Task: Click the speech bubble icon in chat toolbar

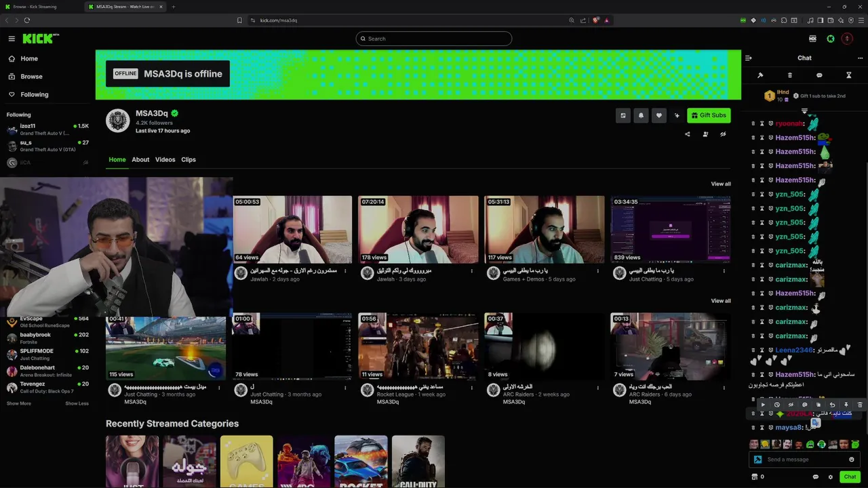Action: click(819, 75)
